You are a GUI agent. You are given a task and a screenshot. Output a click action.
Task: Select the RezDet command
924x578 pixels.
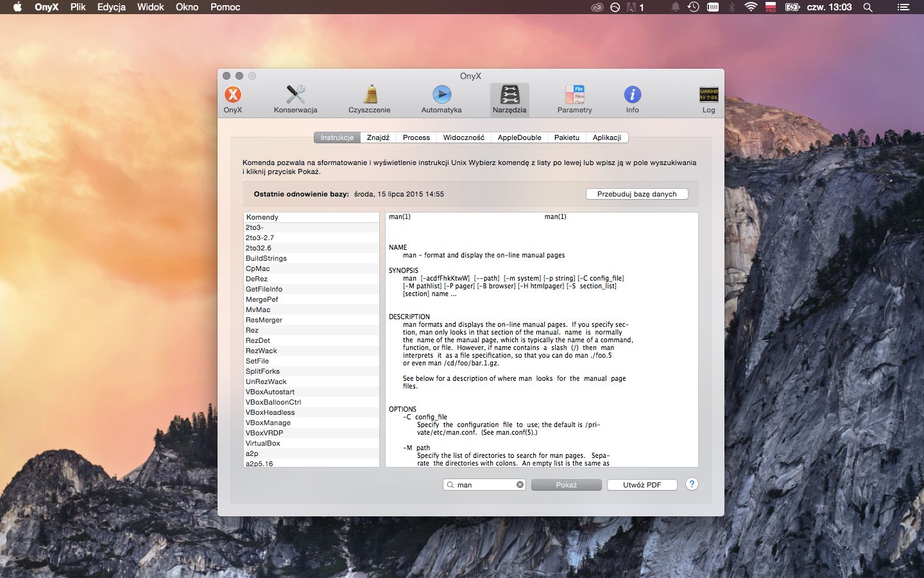pos(311,340)
